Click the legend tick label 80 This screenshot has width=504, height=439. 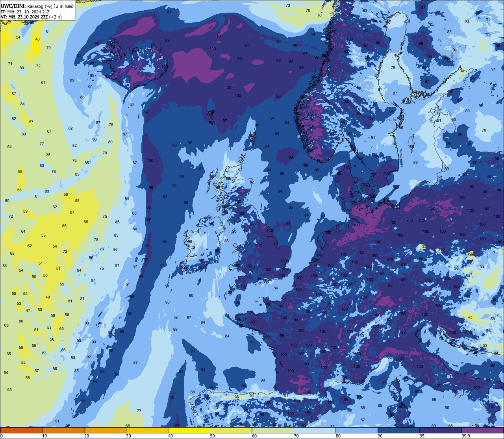pyautogui.click(x=338, y=436)
